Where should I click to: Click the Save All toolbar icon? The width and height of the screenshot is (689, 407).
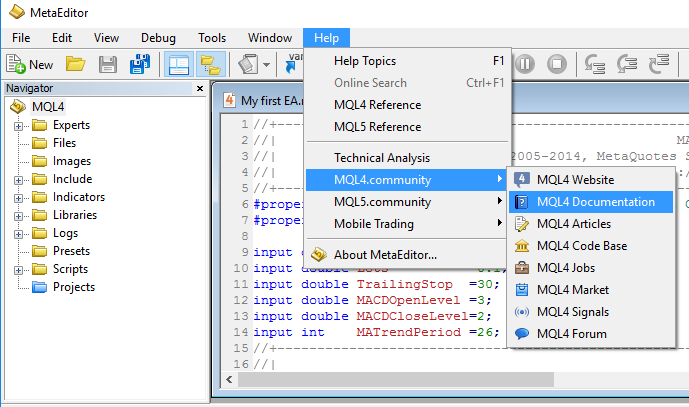pyautogui.click(x=139, y=64)
